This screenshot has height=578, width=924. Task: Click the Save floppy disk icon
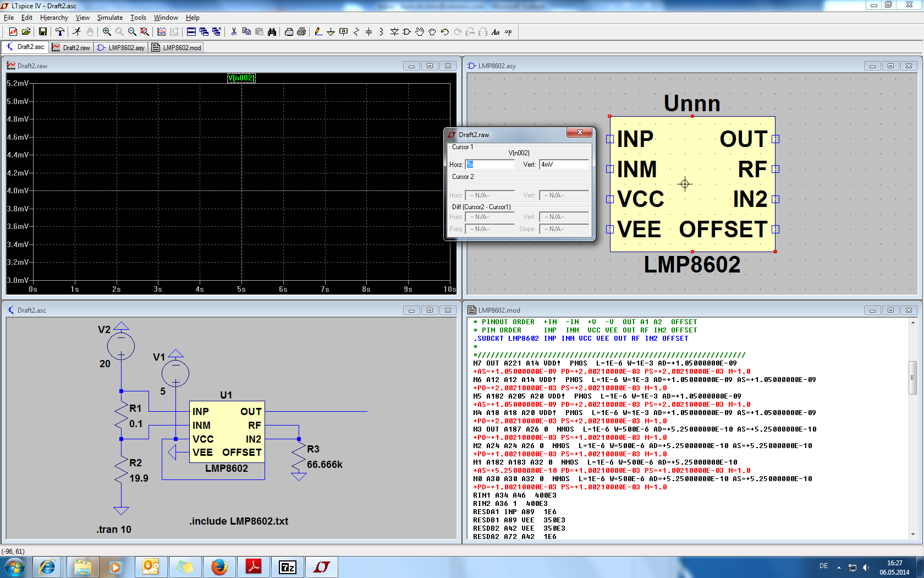click(42, 32)
